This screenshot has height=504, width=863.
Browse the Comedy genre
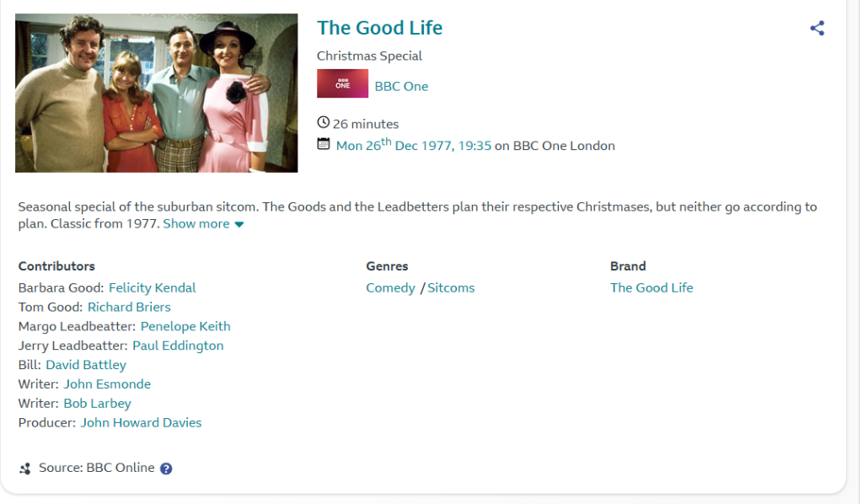390,288
